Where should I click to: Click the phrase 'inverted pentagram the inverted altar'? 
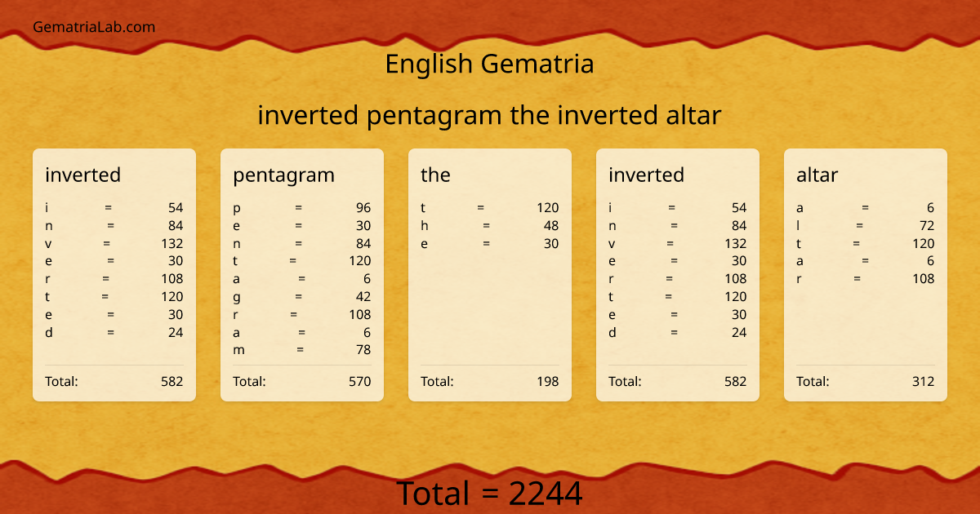click(489, 115)
